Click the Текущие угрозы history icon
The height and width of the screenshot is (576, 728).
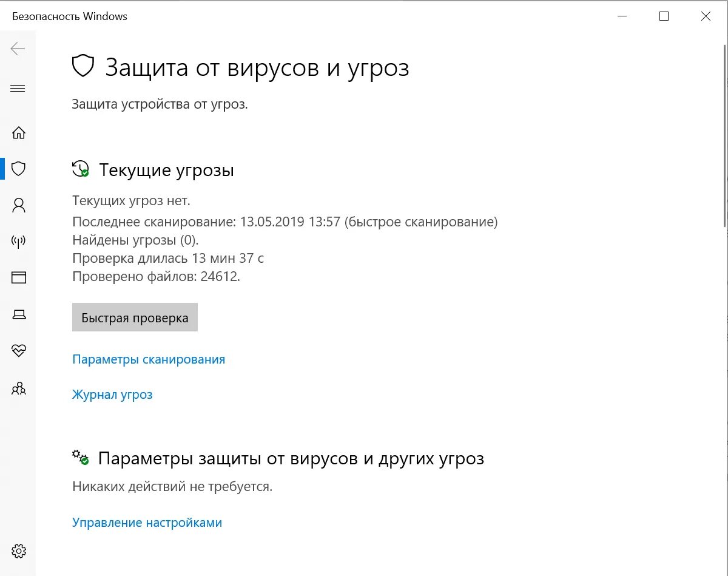click(81, 169)
